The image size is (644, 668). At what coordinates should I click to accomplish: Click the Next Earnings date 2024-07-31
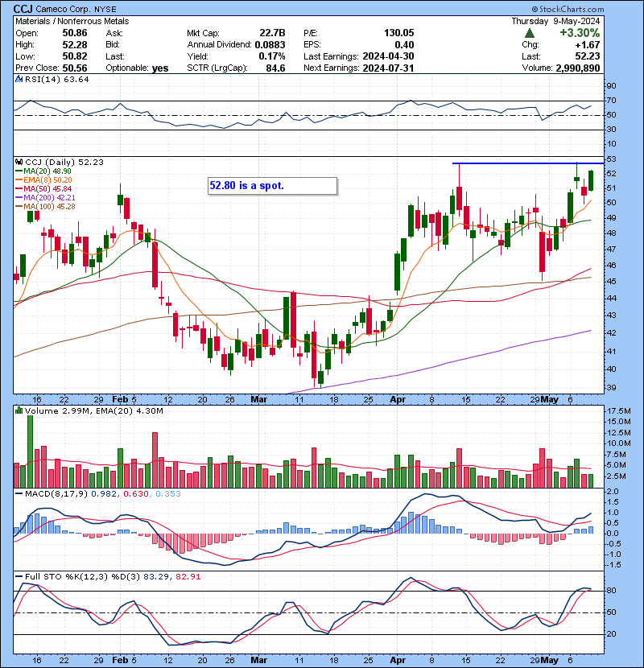(x=388, y=68)
